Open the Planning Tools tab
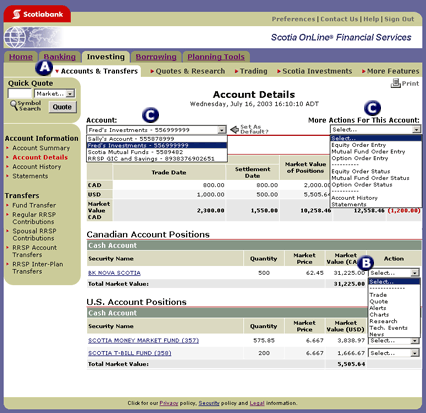The width and height of the screenshot is (426, 413). point(216,57)
